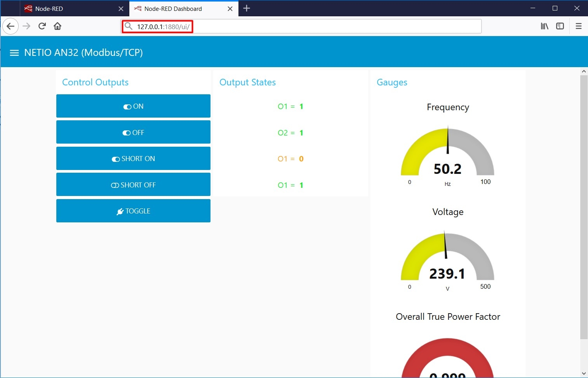This screenshot has width=588, height=378.
Task: Close the Node-RED Dashboard tab
Action: [x=230, y=9]
